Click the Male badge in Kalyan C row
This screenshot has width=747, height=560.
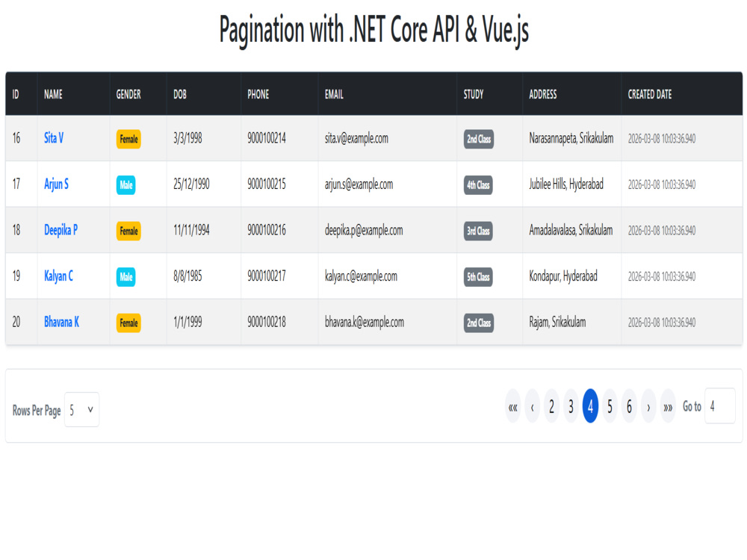tap(125, 277)
